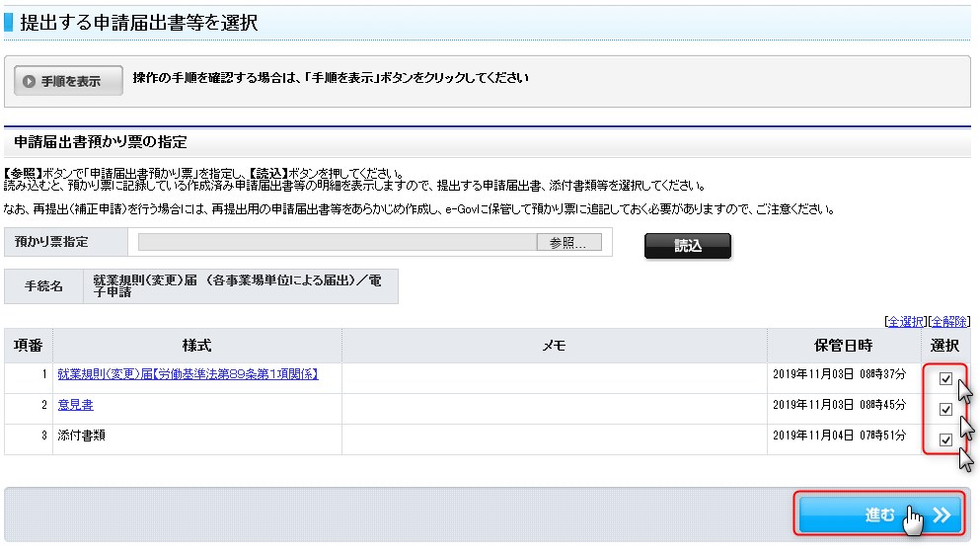980x556 pixels.
Task: Click the 手順を表示 button
Action: pyautogui.click(x=68, y=81)
